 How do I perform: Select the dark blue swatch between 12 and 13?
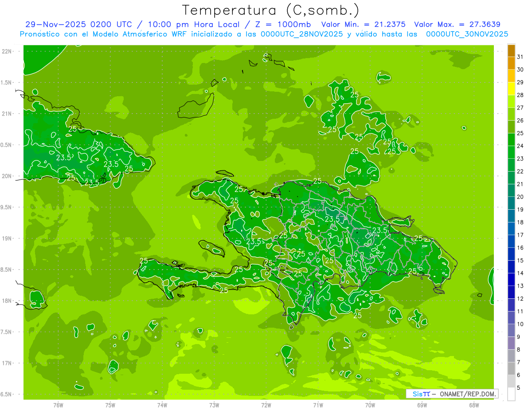click(x=511, y=293)
